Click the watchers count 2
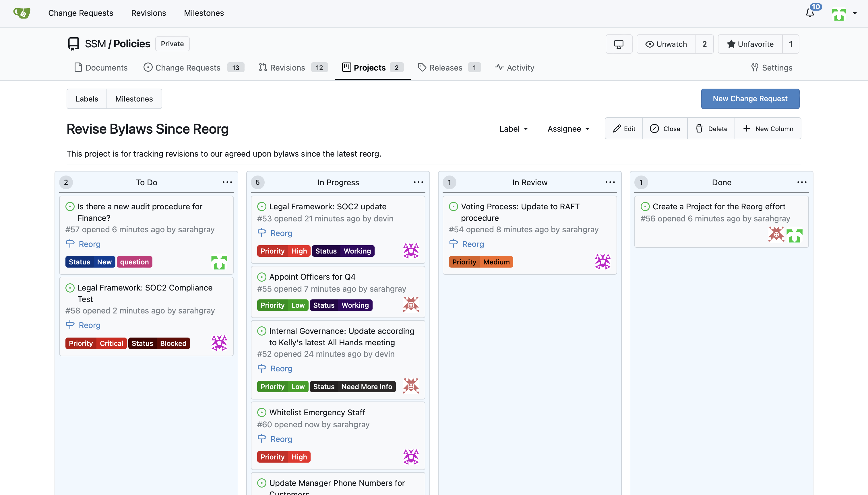The height and width of the screenshot is (495, 868). tap(704, 44)
